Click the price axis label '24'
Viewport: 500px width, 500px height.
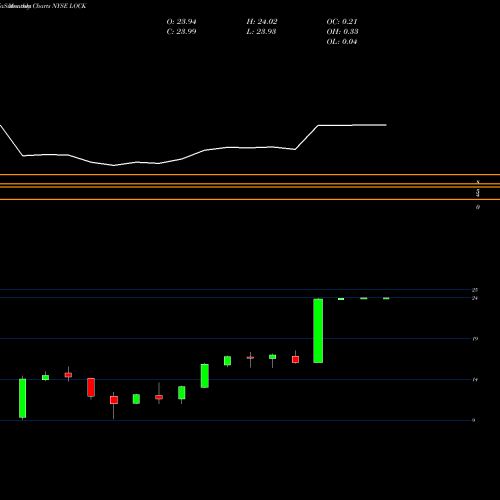click(475, 298)
